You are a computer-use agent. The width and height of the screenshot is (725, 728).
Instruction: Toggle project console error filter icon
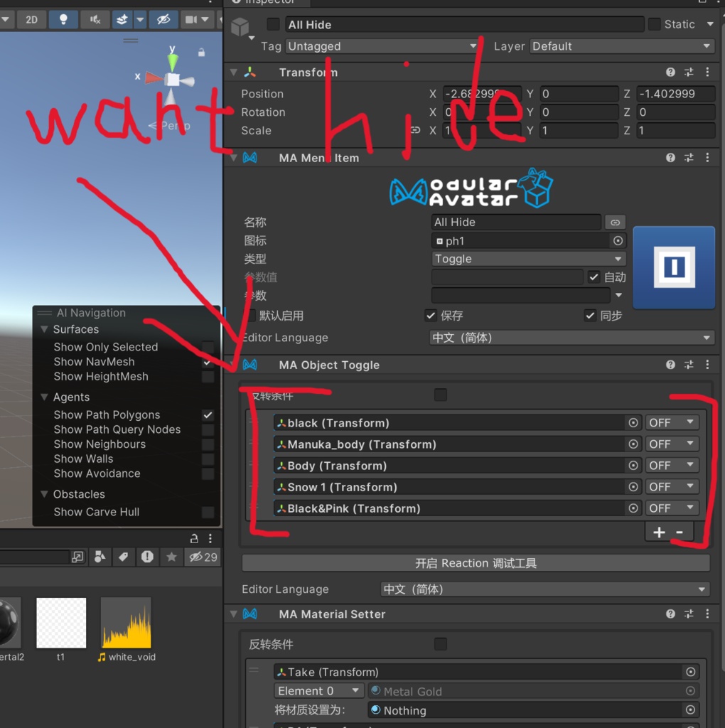tap(147, 557)
